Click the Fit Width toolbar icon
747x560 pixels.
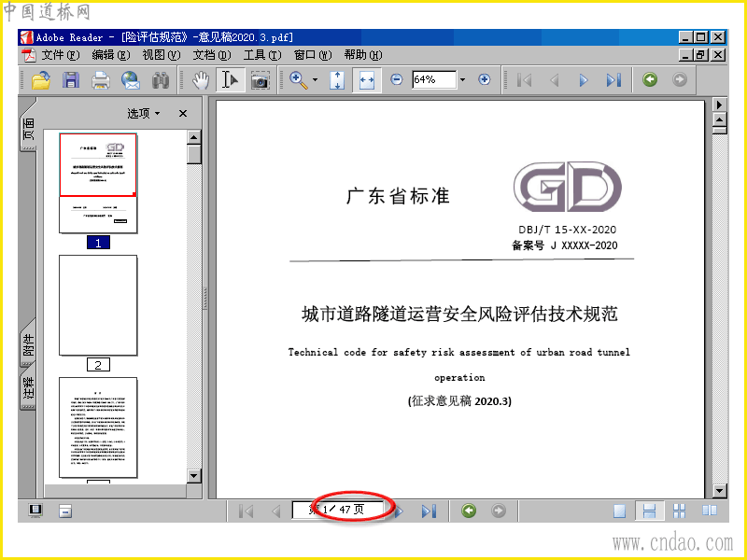[x=366, y=80]
